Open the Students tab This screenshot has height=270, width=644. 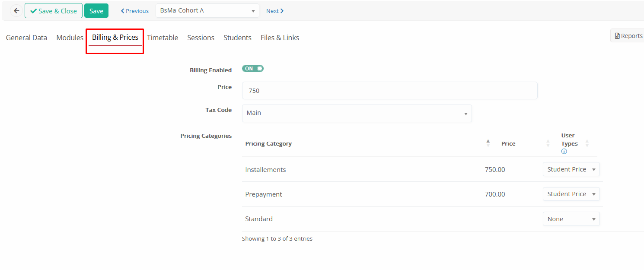[x=237, y=38]
